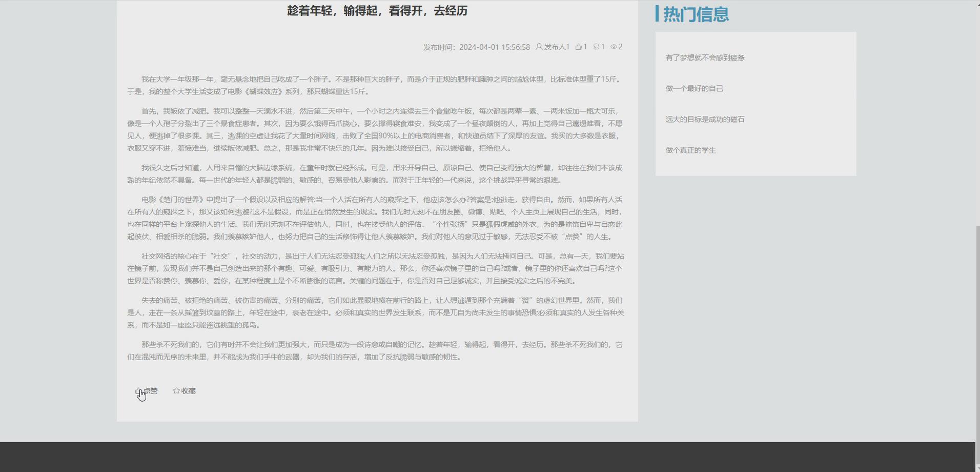Click the 热门信息 section heading
The width and height of the screenshot is (980, 472).
pyautogui.click(x=697, y=15)
